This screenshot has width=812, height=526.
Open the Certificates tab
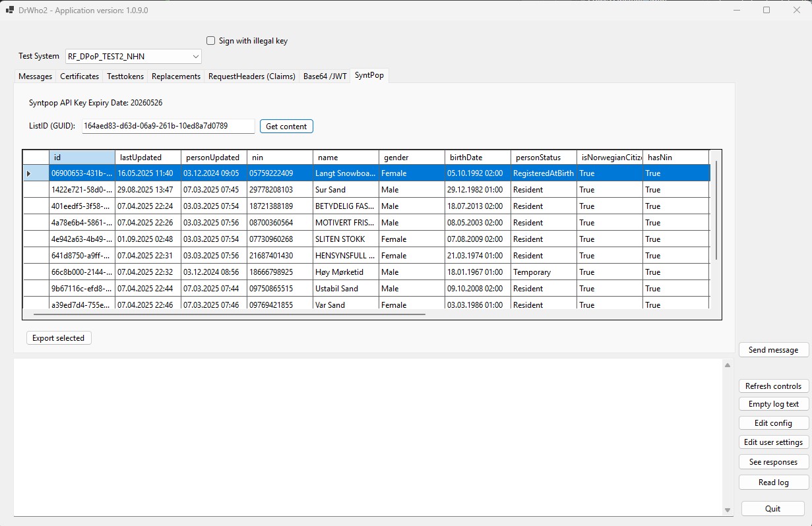[x=79, y=76]
